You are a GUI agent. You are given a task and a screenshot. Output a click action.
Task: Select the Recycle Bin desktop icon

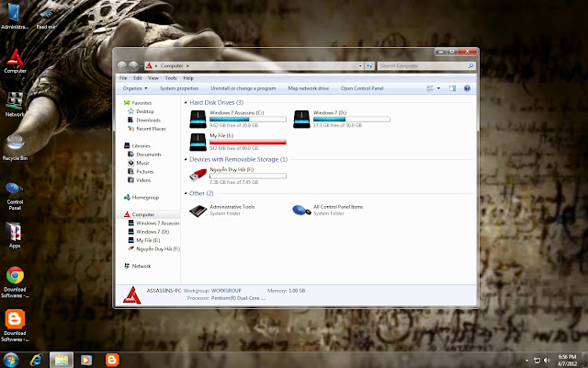[15, 147]
